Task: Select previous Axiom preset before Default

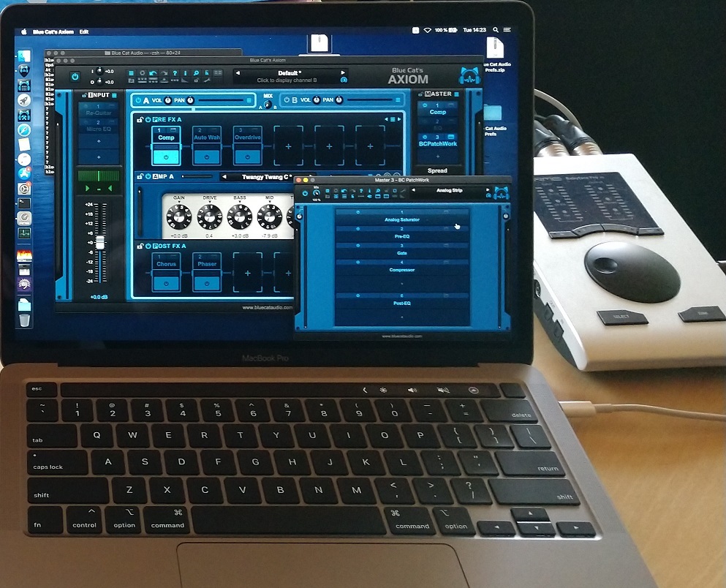Action: [x=238, y=72]
